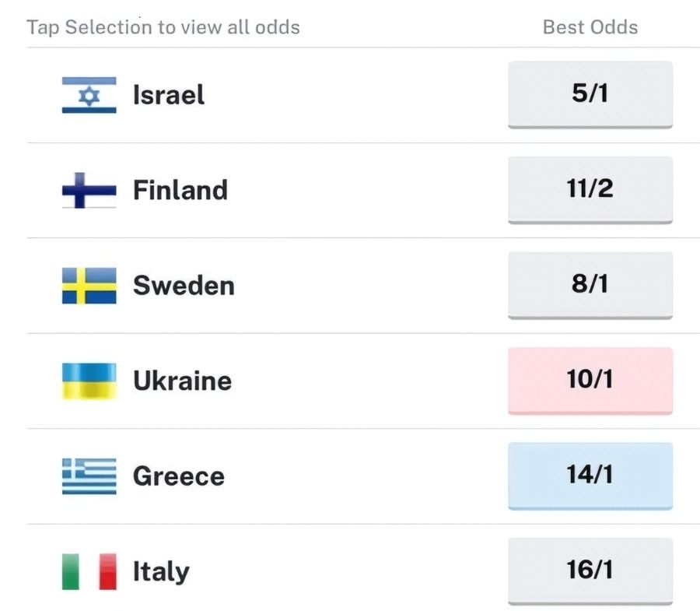
Task: Open the Finland selection name
Action: pyautogui.click(x=180, y=191)
